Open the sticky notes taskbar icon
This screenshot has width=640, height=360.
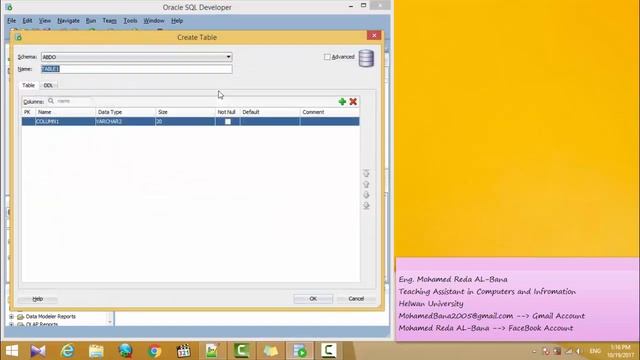pos(270,351)
